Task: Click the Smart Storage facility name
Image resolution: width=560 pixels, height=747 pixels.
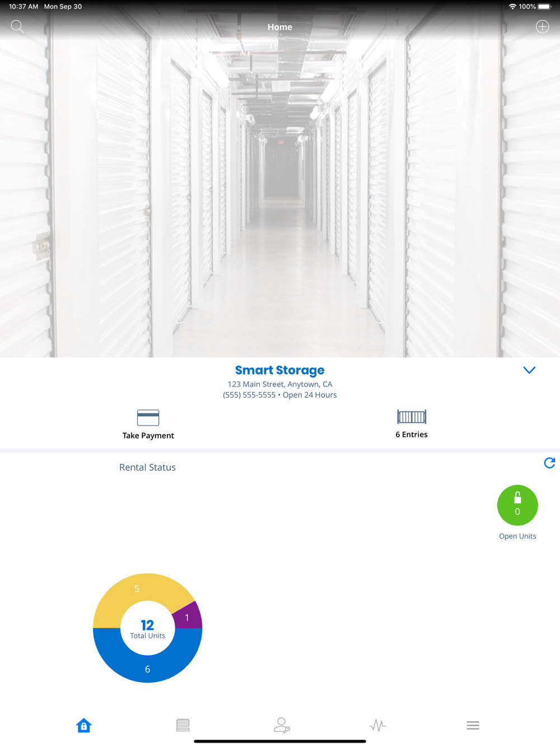Action: (x=279, y=370)
